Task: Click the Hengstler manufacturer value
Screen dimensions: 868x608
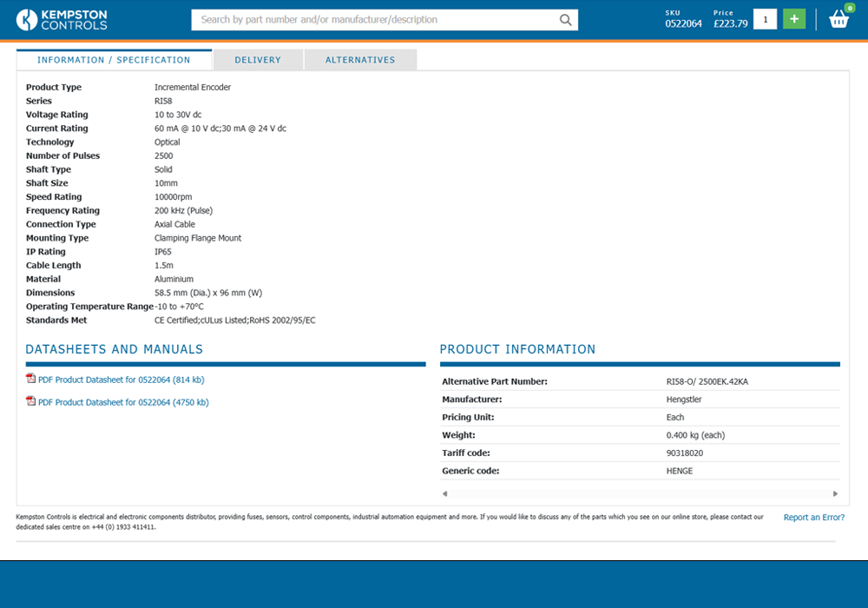Action: coord(684,400)
